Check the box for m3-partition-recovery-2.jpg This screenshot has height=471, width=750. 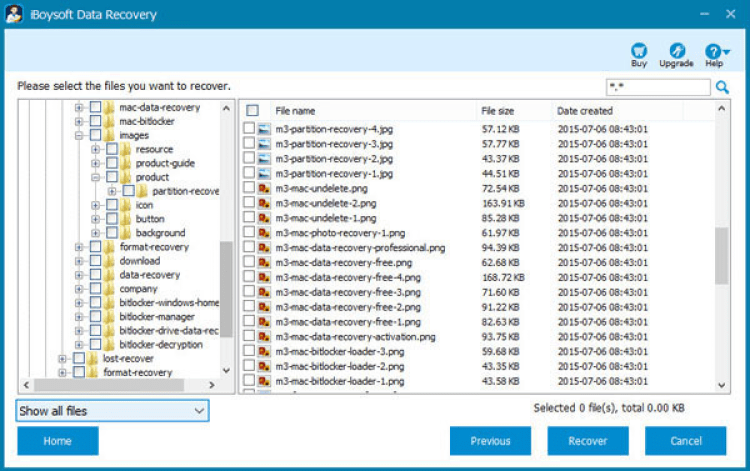tap(249, 158)
